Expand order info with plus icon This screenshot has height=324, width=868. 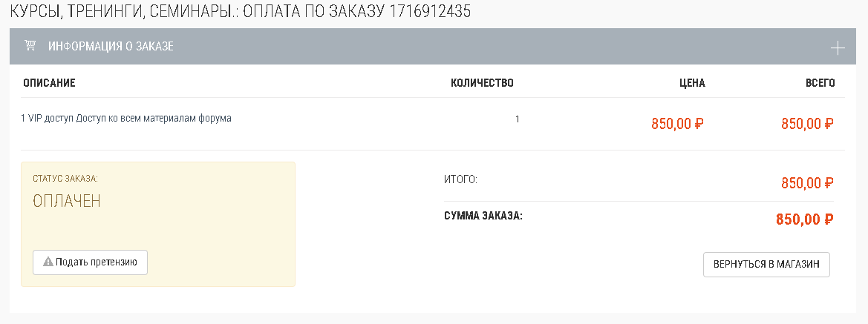838,48
